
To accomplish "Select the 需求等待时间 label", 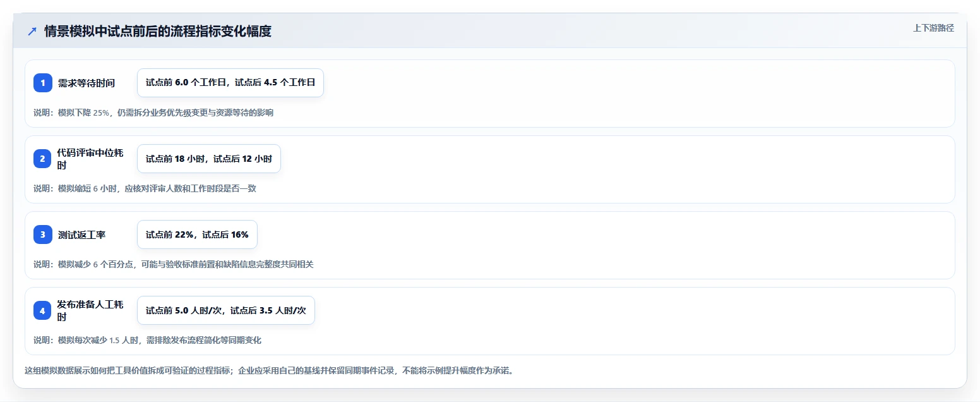I will [x=87, y=83].
